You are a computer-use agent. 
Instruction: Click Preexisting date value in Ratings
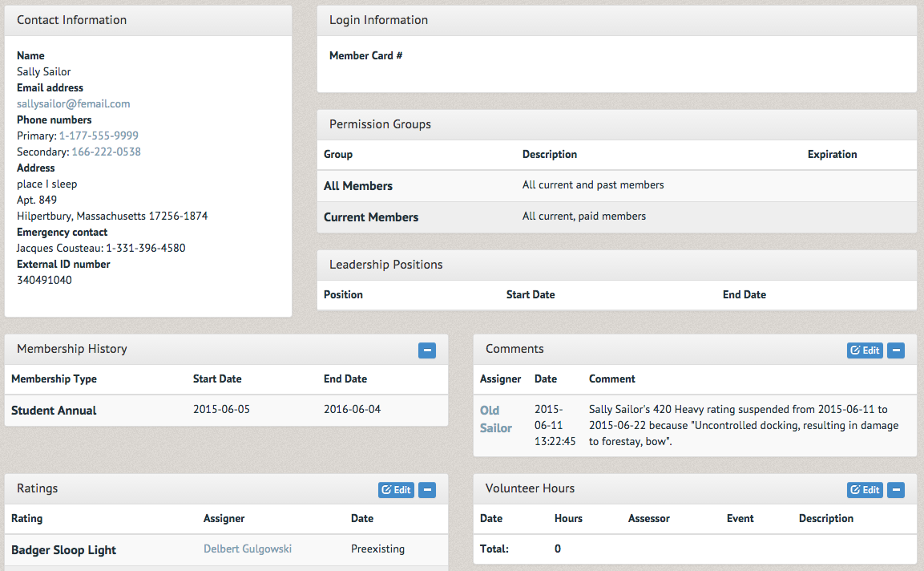pyautogui.click(x=377, y=549)
